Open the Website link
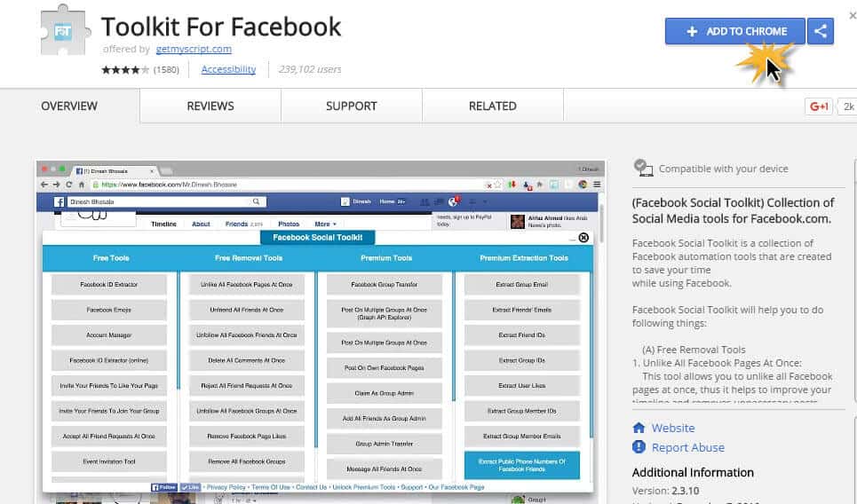Viewport: 857px width, 504px height. tap(673, 428)
